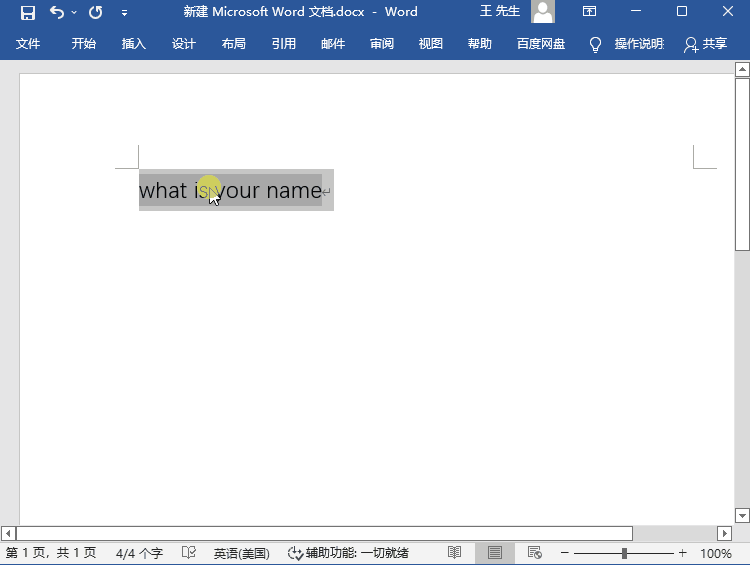Switch to Web Layout view
Viewport: 750px width, 565px height.
[535, 553]
